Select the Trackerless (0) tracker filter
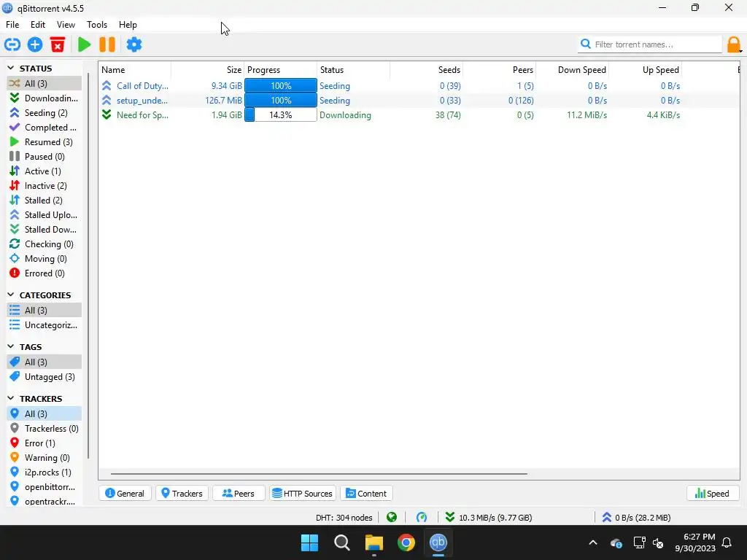Image resolution: width=747 pixels, height=560 pixels. point(44,429)
